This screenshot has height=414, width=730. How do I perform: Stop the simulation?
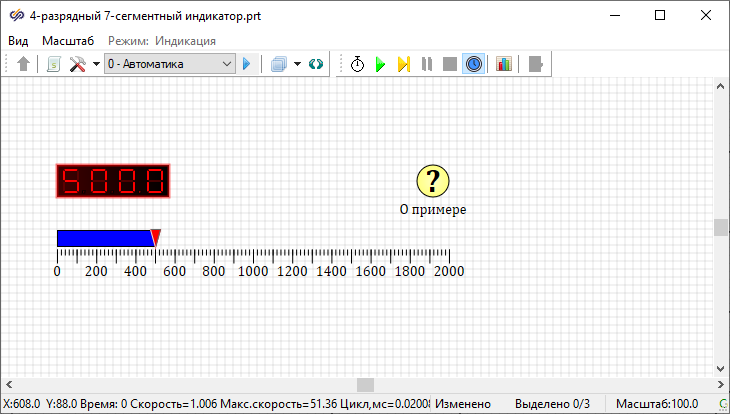point(450,64)
